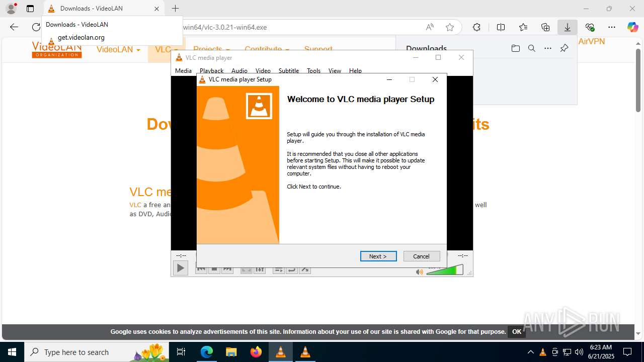Click the Play button in VLC media player
This screenshot has height=362, width=644.
180,268
